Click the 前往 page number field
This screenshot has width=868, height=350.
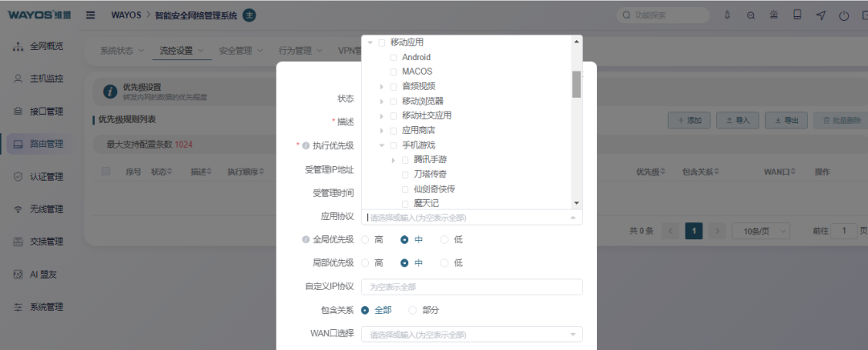point(844,230)
